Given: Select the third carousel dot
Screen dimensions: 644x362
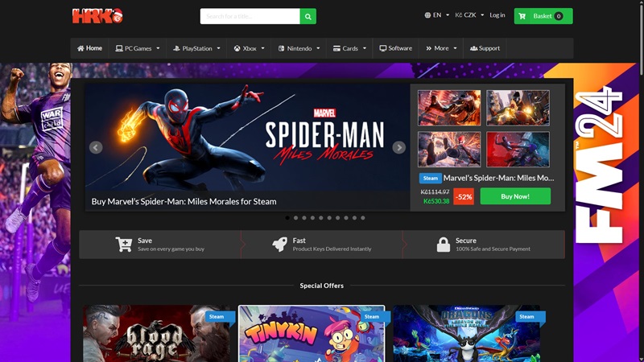Looking at the screenshot, I should click(304, 218).
